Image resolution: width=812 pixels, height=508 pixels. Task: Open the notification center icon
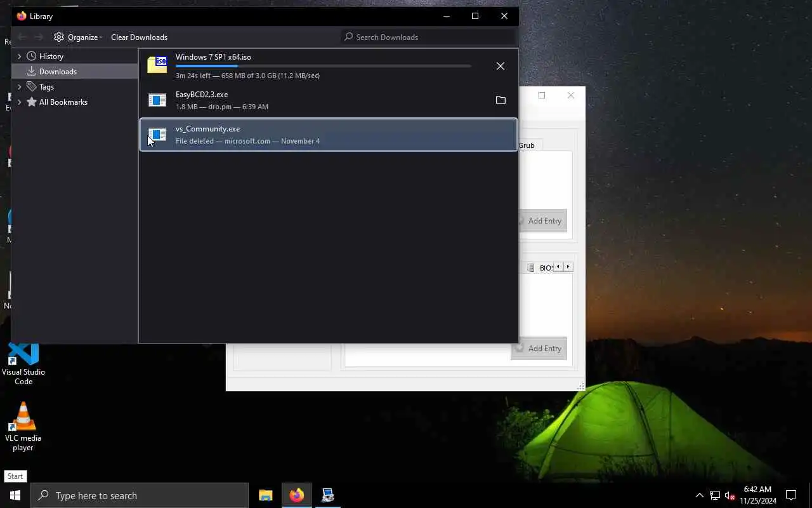pyautogui.click(x=791, y=495)
